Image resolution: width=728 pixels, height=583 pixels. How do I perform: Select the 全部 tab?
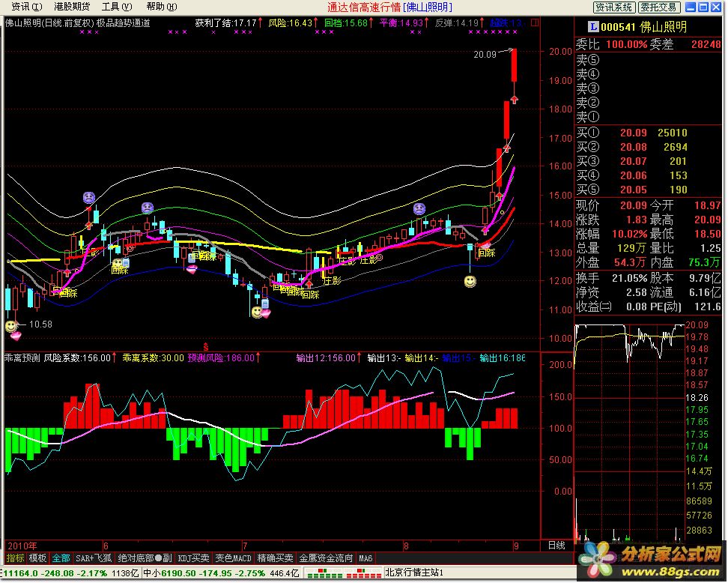61,558
